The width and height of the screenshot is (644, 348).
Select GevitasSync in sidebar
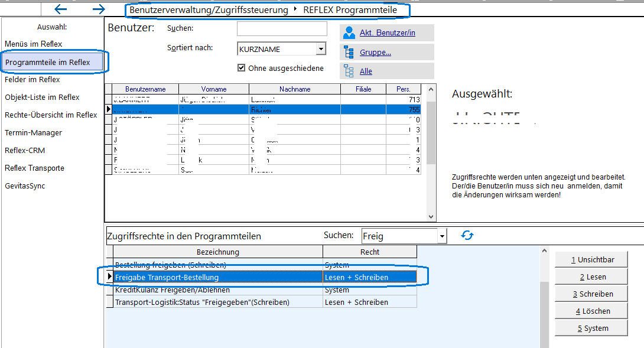(25, 186)
